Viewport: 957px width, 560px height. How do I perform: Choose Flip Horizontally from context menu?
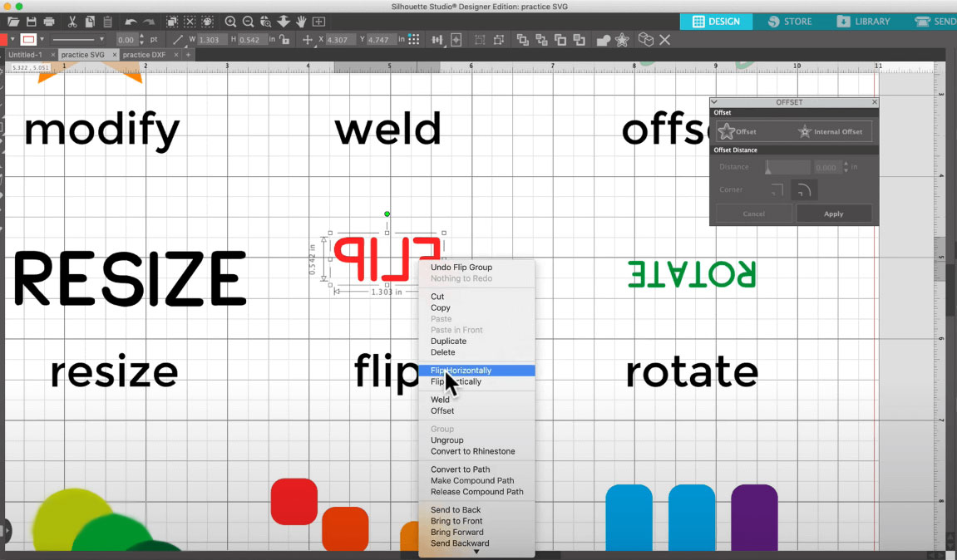click(461, 371)
